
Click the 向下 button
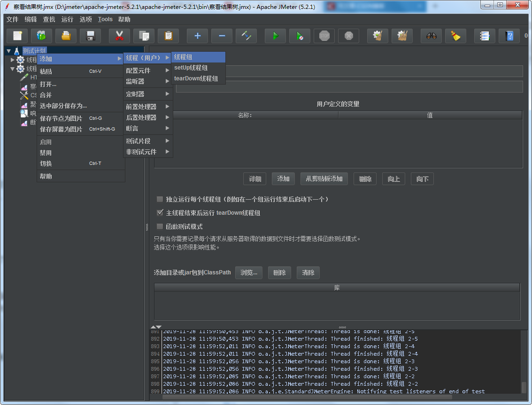[x=422, y=179]
